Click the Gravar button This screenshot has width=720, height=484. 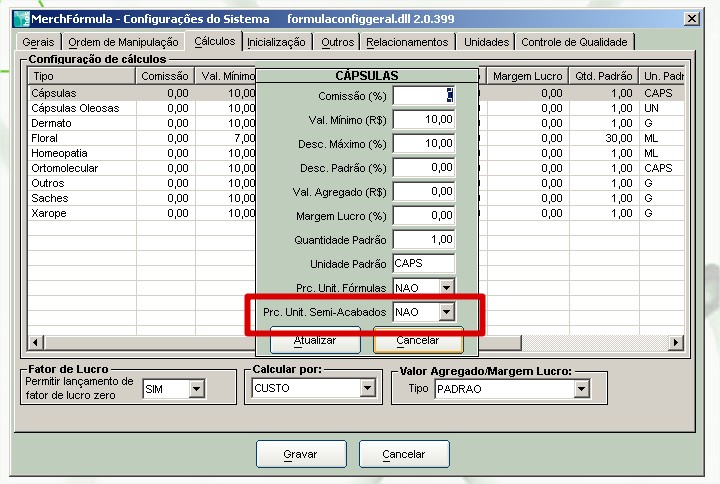pos(300,454)
